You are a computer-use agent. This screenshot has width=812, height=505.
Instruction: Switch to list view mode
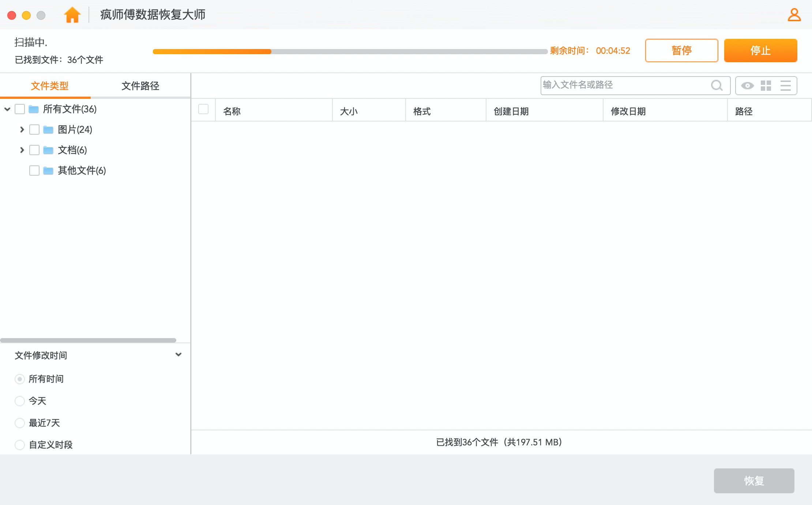pyautogui.click(x=785, y=85)
